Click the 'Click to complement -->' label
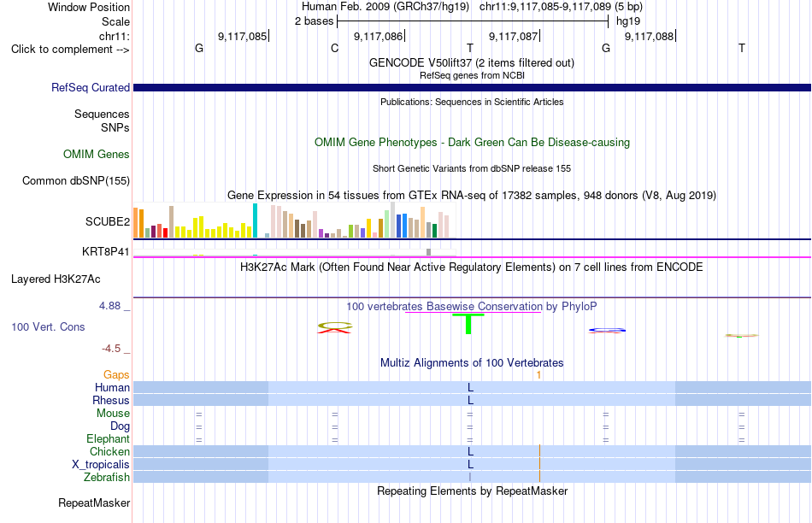This screenshot has width=812, height=523. point(70,50)
